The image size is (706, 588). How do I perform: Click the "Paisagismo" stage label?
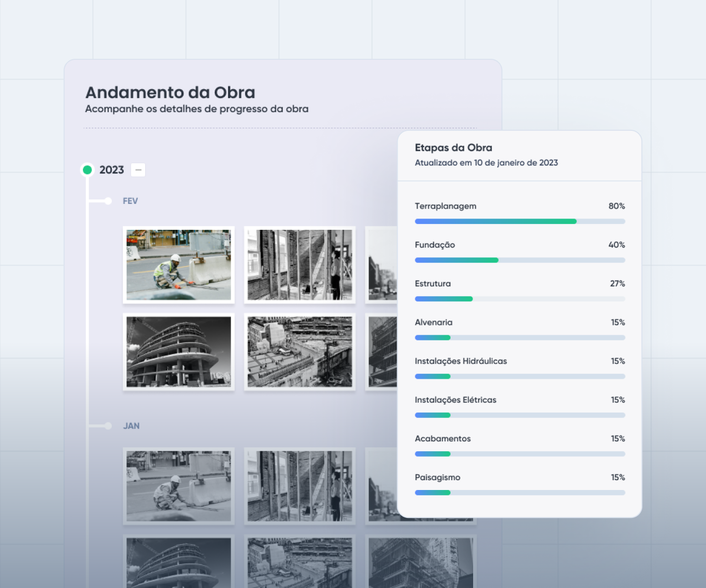(438, 478)
